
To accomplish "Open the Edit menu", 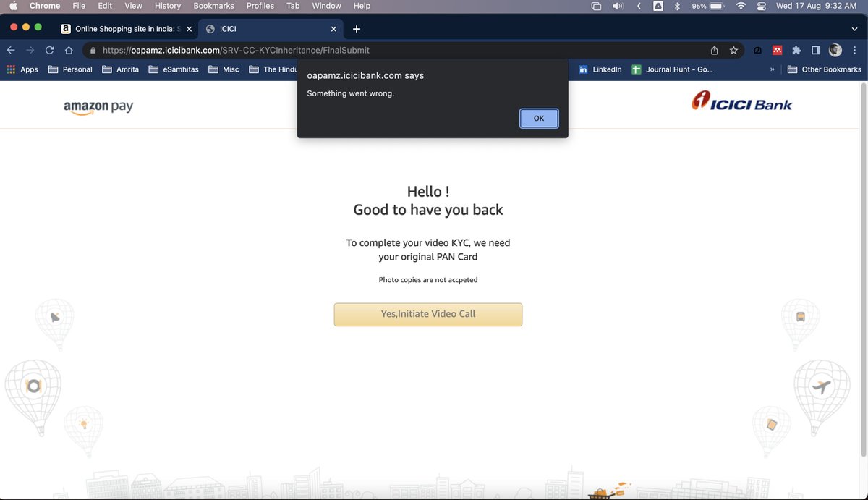I will coord(105,6).
